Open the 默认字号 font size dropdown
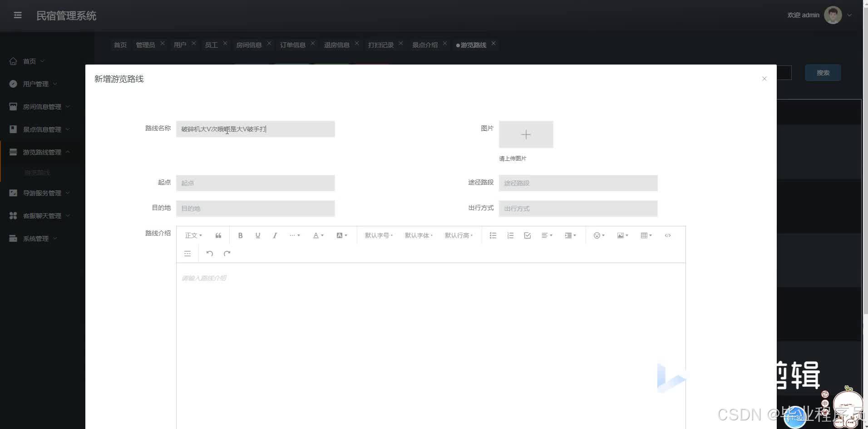The image size is (868, 429). pyautogui.click(x=379, y=235)
